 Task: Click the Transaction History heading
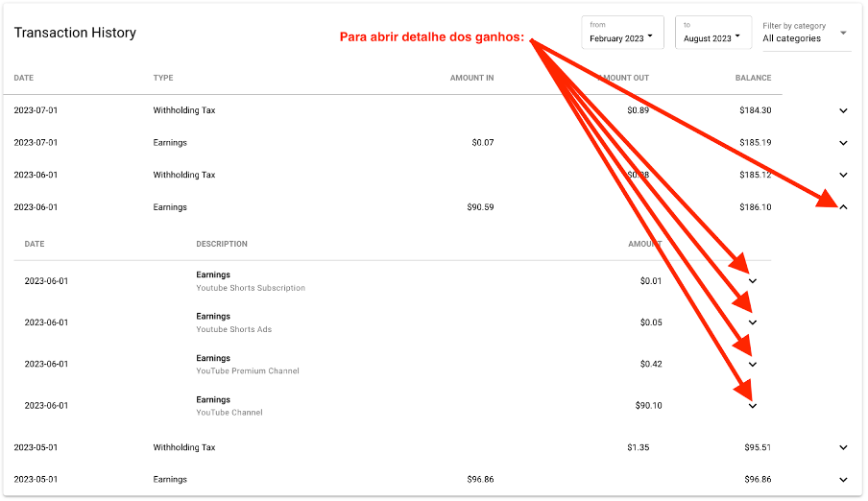click(75, 33)
